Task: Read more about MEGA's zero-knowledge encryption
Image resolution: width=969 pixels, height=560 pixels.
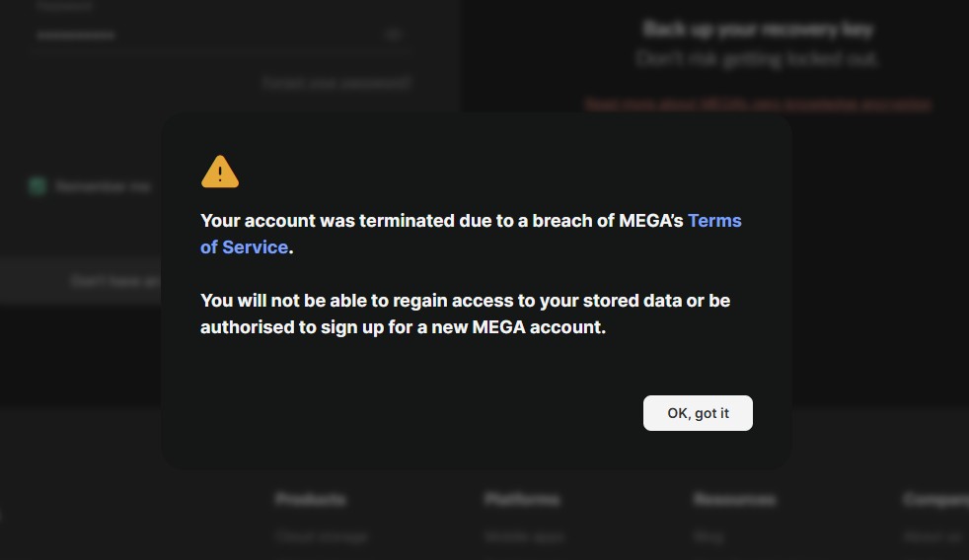Action: click(x=758, y=104)
